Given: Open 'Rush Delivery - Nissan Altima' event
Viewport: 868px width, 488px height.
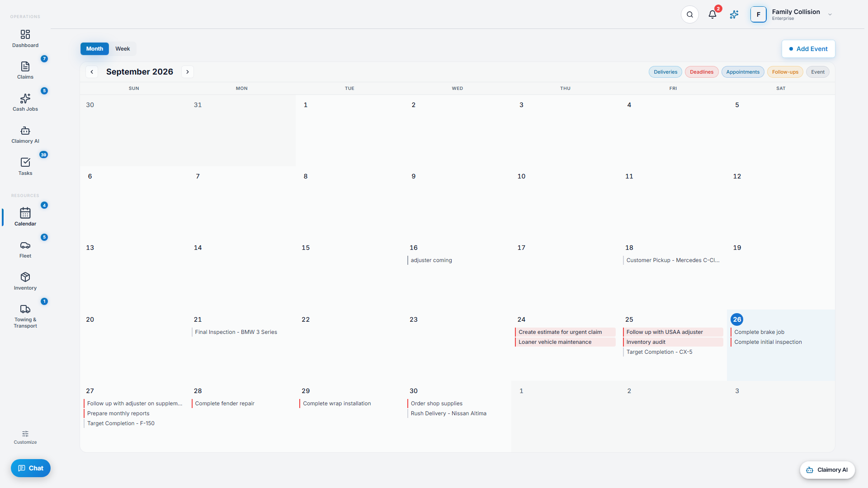Looking at the screenshot, I should click(x=457, y=413).
